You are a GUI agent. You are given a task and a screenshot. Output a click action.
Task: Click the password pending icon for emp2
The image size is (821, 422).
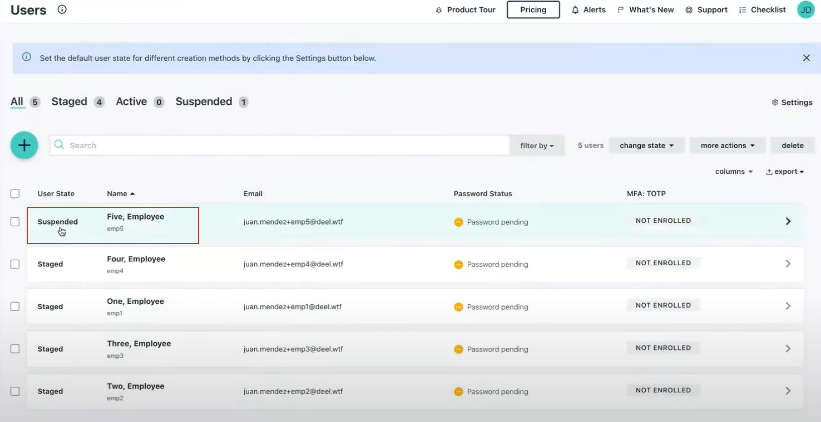459,392
